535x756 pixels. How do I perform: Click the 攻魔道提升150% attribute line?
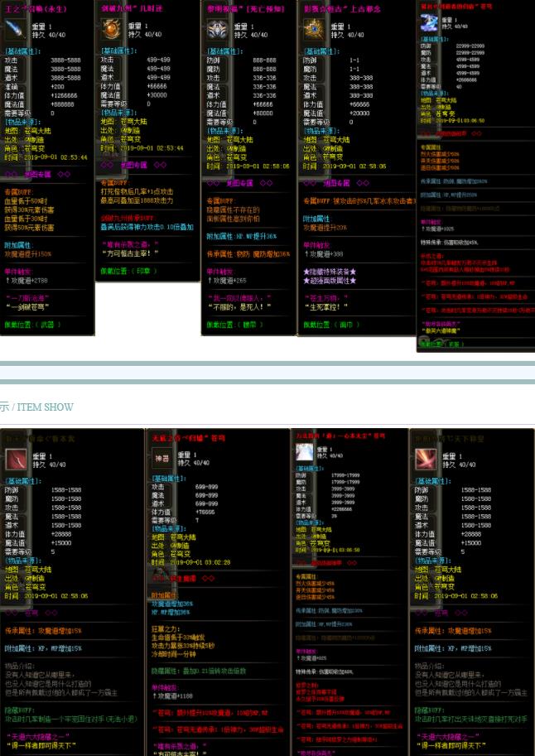coord(28,253)
